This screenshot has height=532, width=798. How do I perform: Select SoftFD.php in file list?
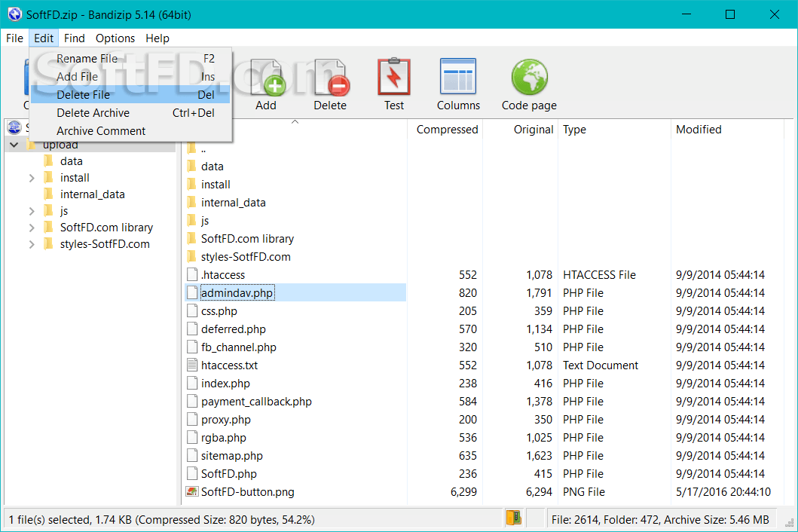click(x=228, y=474)
